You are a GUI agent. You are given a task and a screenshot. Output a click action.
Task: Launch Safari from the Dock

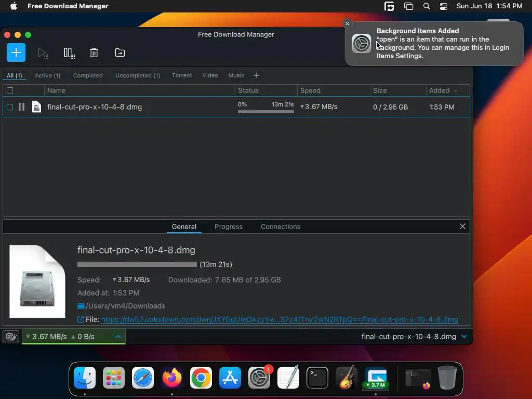click(x=143, y=378)
